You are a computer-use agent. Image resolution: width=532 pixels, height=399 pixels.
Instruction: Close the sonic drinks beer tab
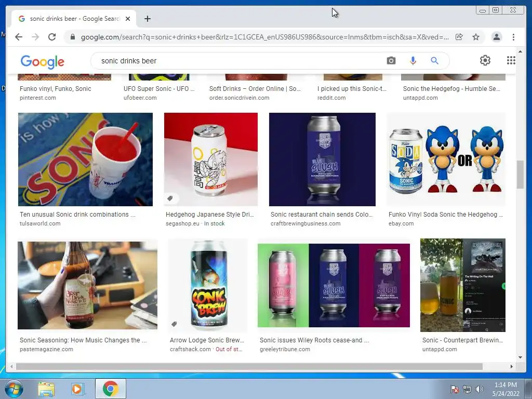[x=128, y=19]
